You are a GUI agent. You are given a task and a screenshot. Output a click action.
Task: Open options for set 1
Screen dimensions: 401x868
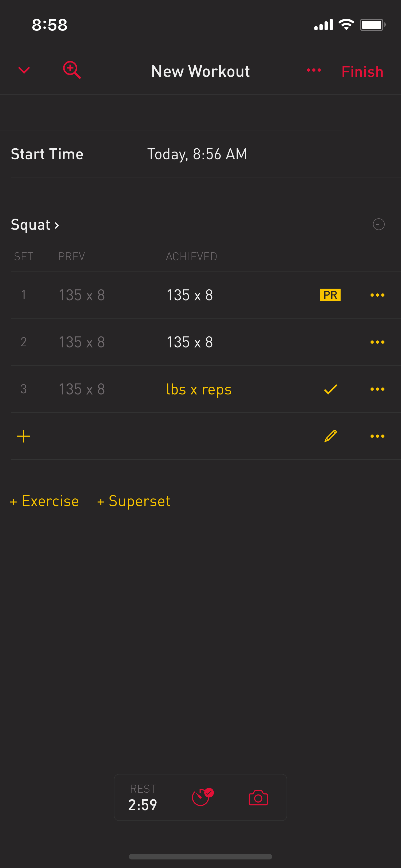coord(377,295)
